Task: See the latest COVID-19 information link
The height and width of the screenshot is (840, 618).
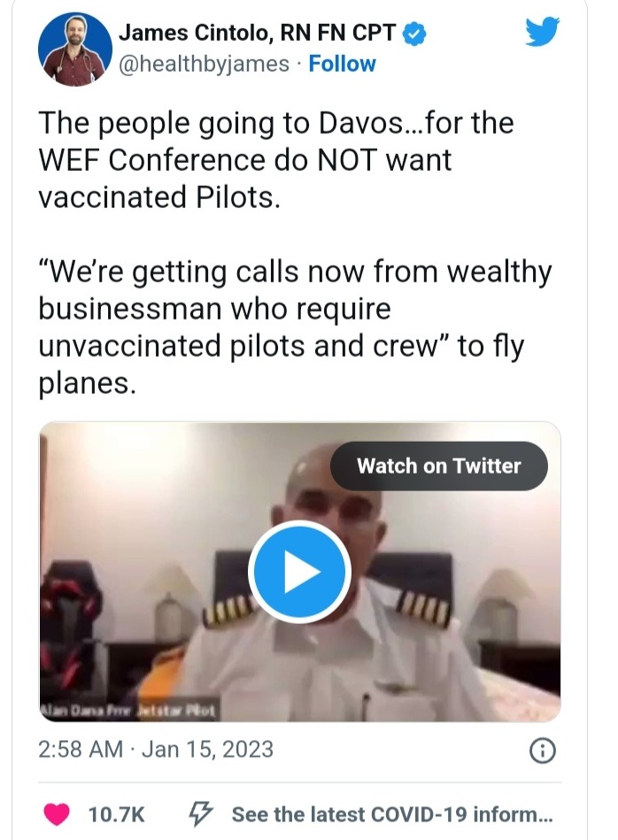Action: pos(390,814)
